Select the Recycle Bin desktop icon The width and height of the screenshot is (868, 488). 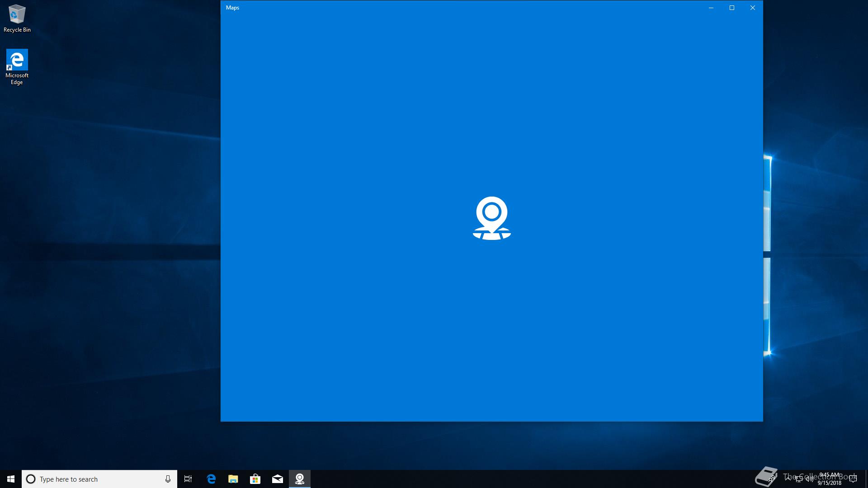click(17, 19)
